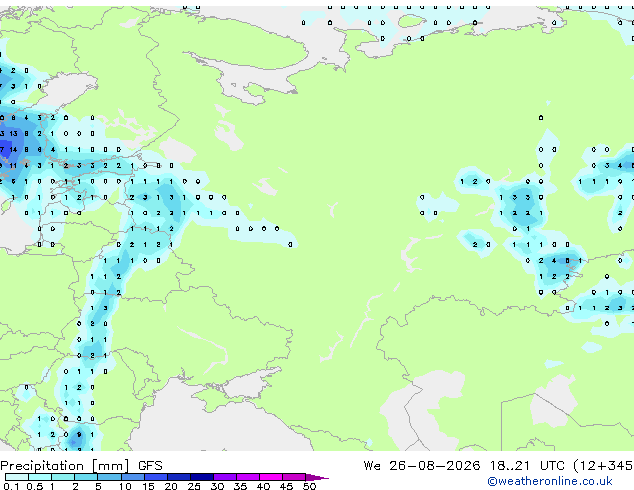Pick the dark navy legend swatch between 25 and 30

coord(202,477)
